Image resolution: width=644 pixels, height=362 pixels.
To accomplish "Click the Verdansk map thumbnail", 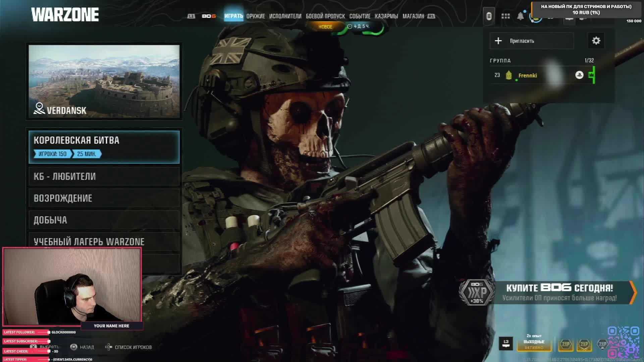I will 104,81.
